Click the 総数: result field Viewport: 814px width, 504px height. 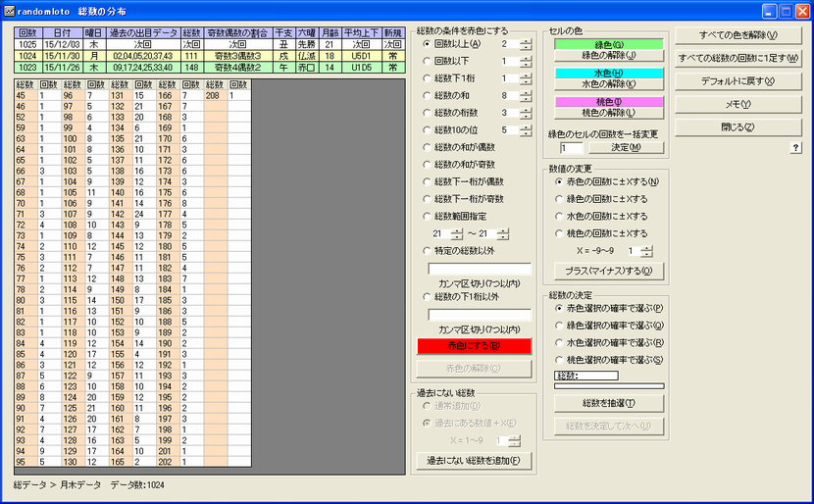(x=586, y=376)
